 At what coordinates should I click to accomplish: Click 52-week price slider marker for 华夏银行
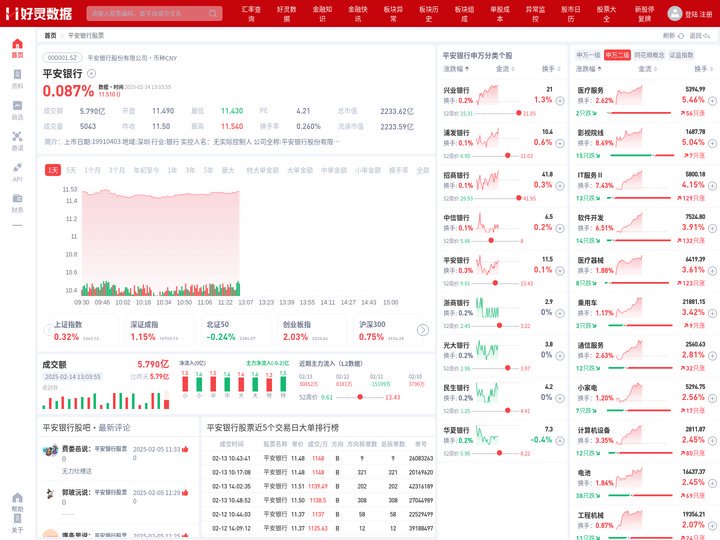(x=500, y=453)
